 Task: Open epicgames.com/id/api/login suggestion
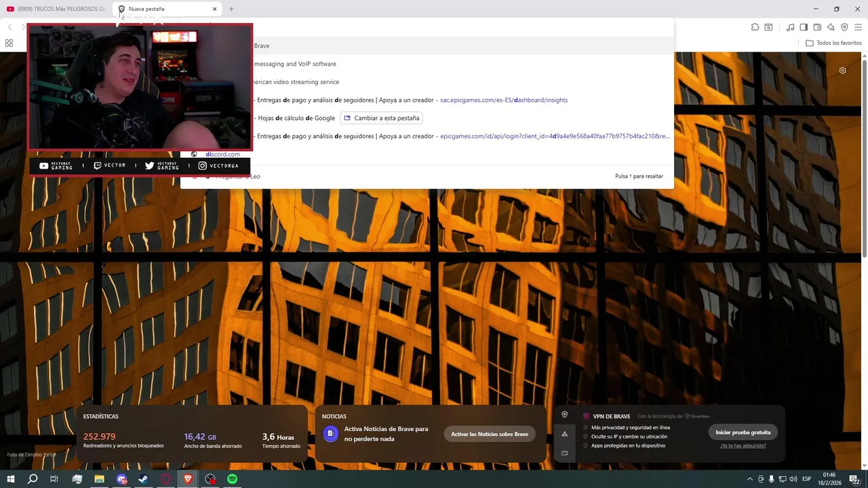(x=427, y=136)
